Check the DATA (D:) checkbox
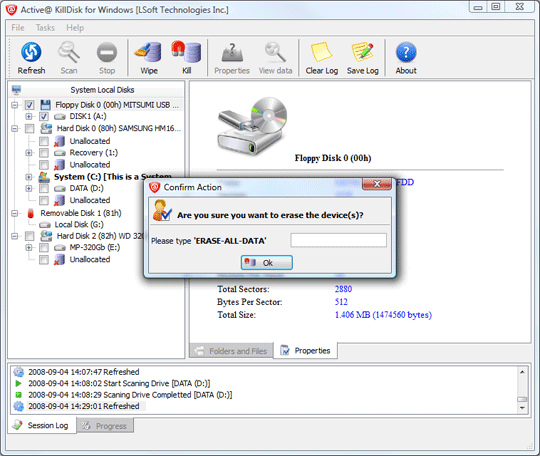Viewport: 540px width, 456px height. [44, 188]
